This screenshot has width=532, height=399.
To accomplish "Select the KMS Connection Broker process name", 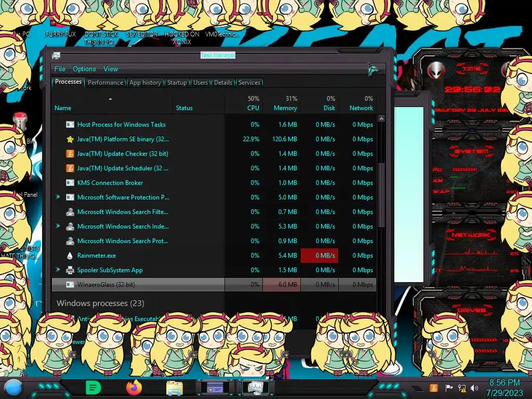I will pyautogui.click(x=110, y=183).
